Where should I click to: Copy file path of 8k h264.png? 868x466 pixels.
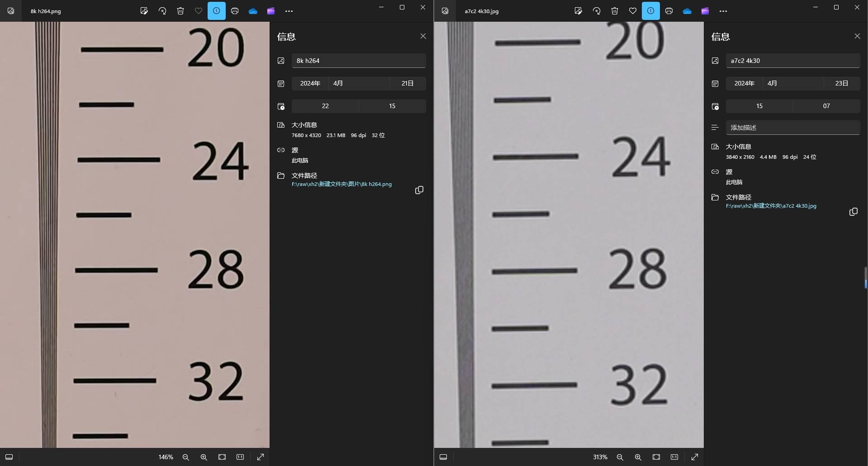(x=419, y=190)
